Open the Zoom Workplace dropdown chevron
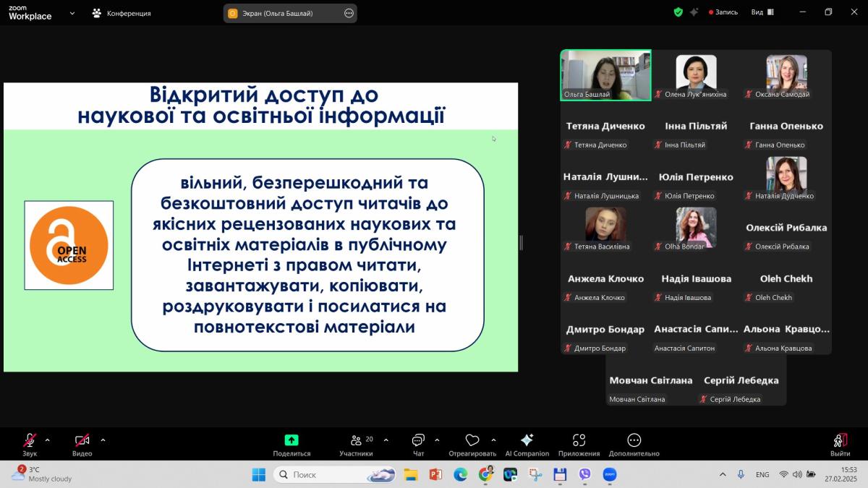This screenshot has width=868, height=488. pos(72,13)
